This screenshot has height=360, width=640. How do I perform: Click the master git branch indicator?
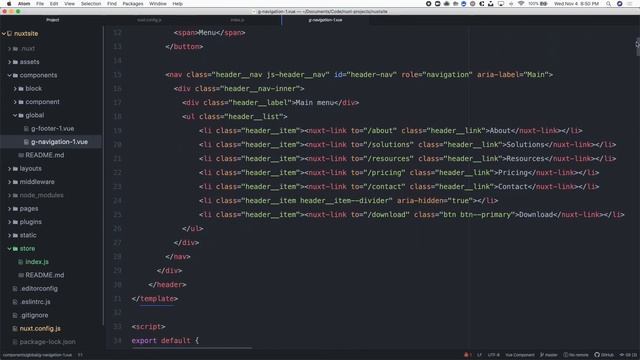pos(549,355)
